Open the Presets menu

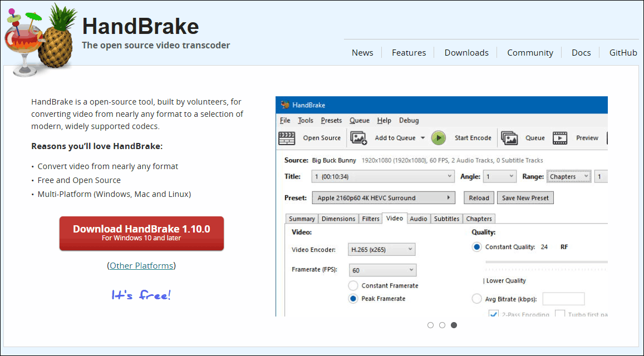click(x=331, y=120)
